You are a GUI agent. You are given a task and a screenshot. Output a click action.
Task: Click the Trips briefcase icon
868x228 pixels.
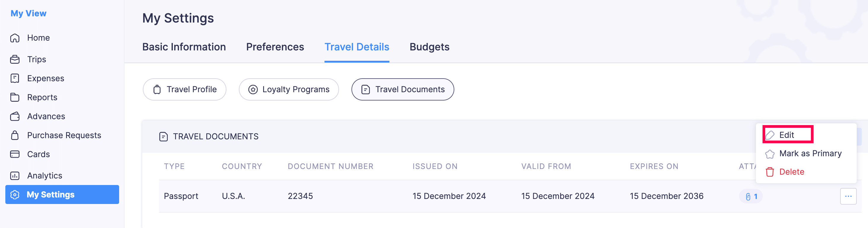[x=15, y=59]
